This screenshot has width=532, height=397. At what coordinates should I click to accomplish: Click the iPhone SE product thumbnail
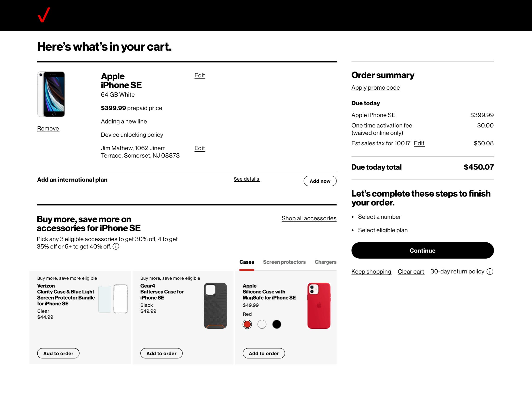51,94
